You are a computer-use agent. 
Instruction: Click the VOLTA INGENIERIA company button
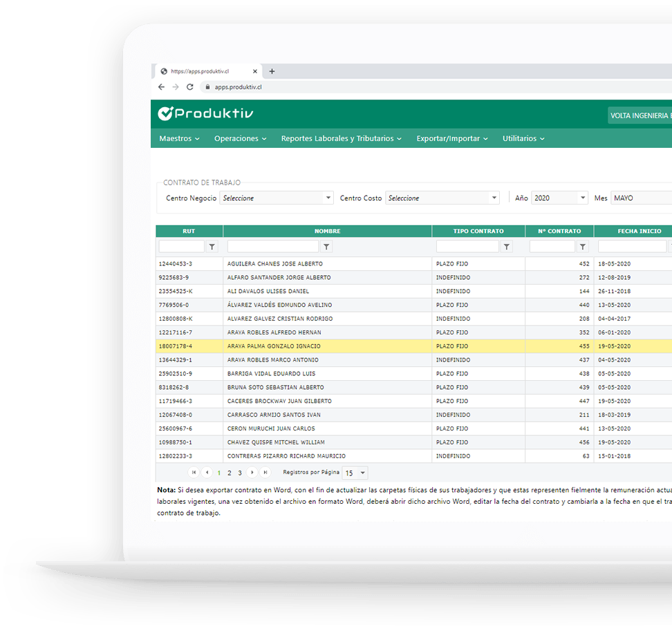click(640, 115)
